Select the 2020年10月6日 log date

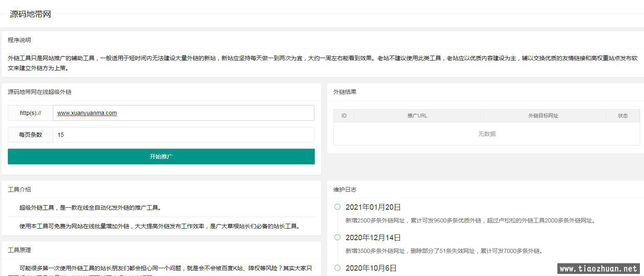coord(371,268)
